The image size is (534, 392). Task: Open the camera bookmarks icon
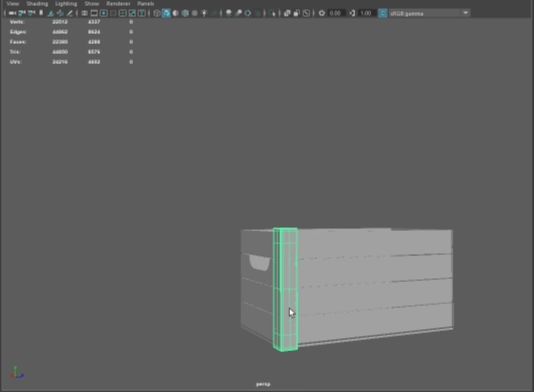point(41,13)
